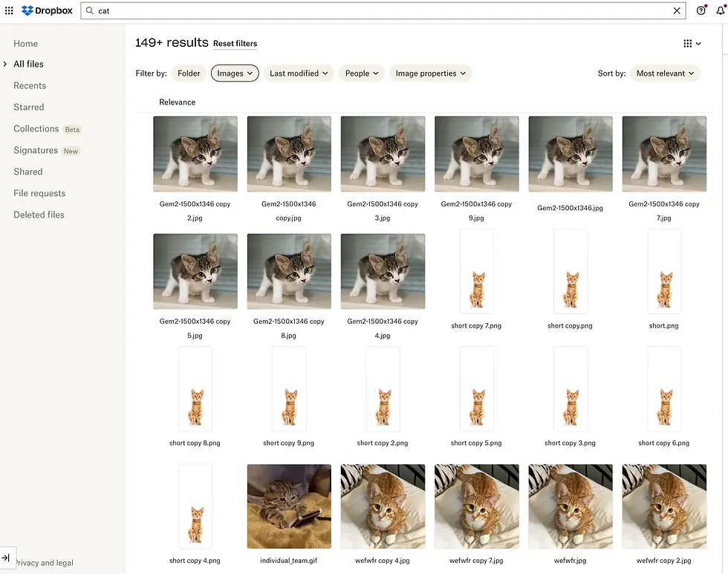Open the Images filter dropdown
The height and width of the screenshot is (574, 728).
[x=235, y=74]
